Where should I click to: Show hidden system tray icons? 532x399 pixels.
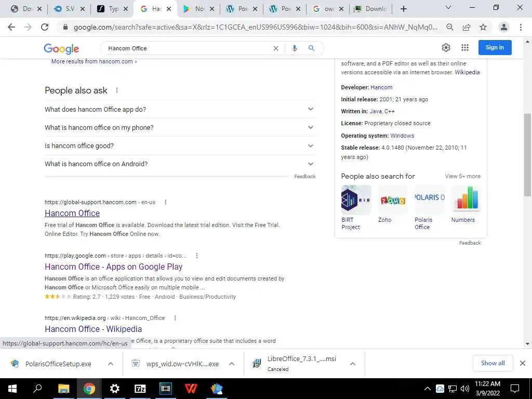(427, 389)
